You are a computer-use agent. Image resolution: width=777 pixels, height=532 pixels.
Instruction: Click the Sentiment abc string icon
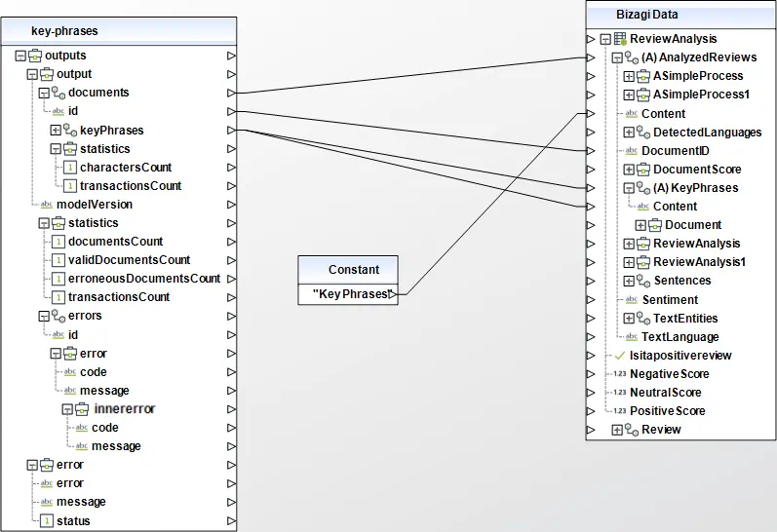[x=632, y=300]
